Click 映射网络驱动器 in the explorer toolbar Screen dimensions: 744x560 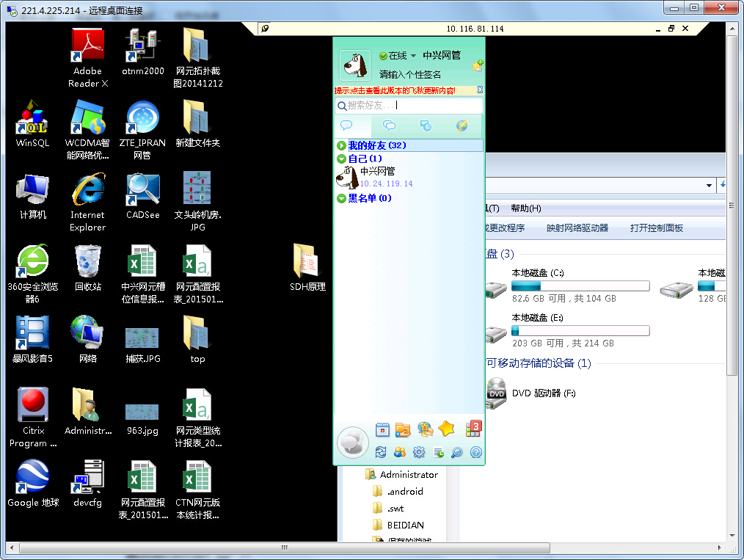coord(577,228)
